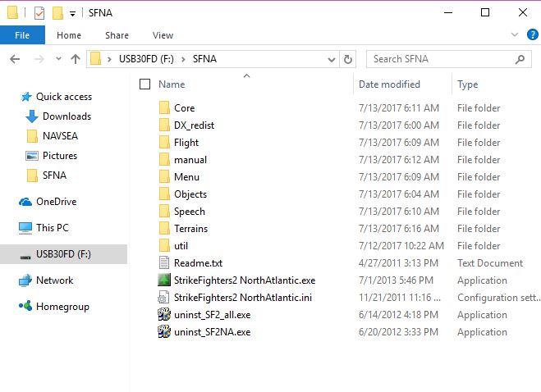Toggle the select all checkbox beside Name
Screen dimensions: 541x392
145,84
